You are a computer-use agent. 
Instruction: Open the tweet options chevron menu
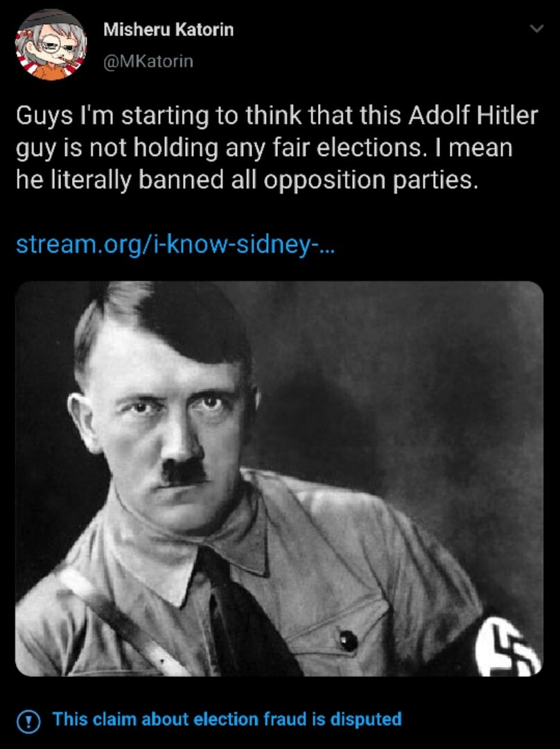(537, 28)
